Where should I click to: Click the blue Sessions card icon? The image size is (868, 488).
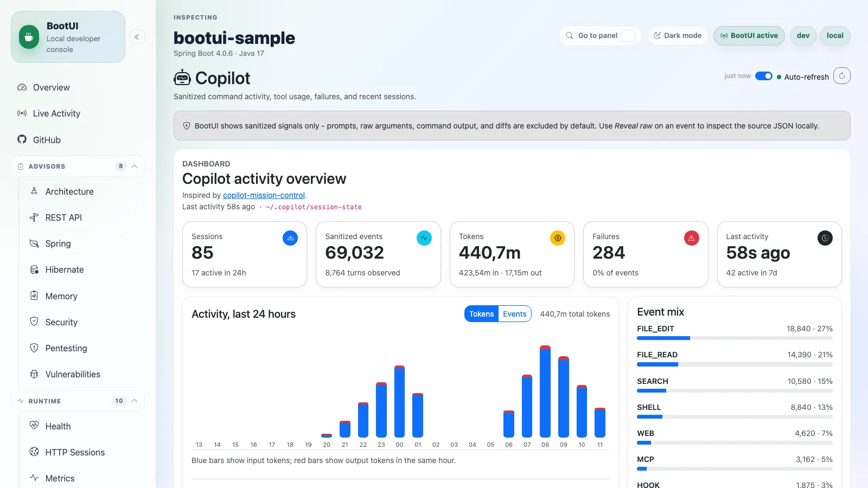(290, 238)
